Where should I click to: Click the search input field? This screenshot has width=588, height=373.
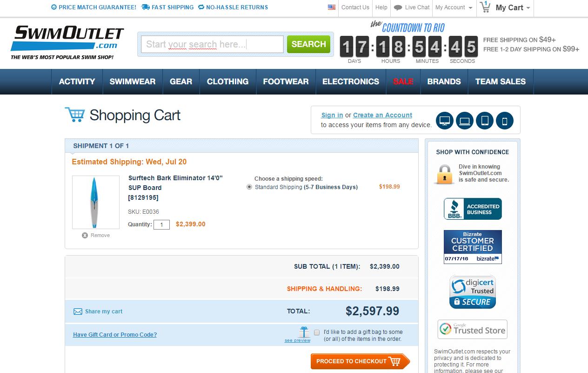point(212,44)
